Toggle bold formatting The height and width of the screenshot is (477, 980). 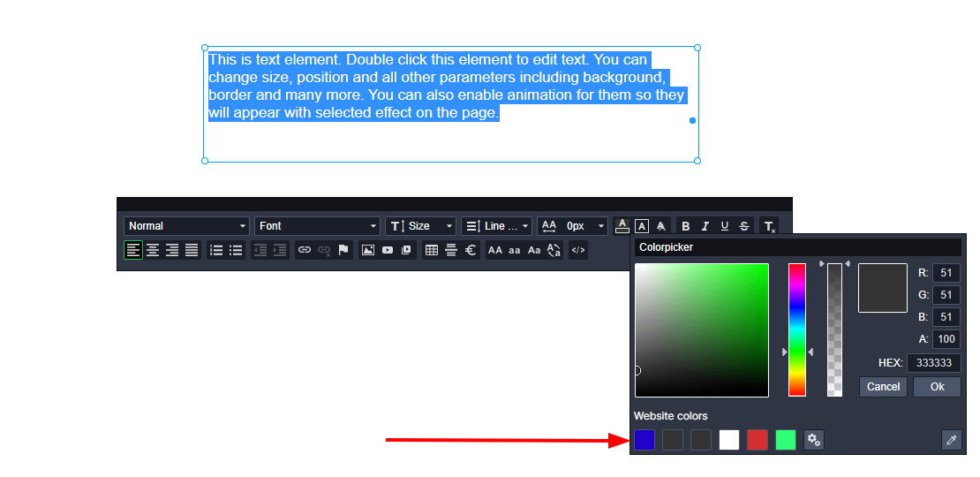[686, 226]
